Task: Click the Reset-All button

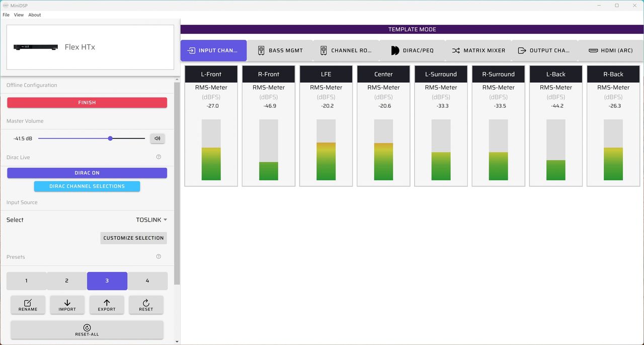Action: [x=87, y=330]
